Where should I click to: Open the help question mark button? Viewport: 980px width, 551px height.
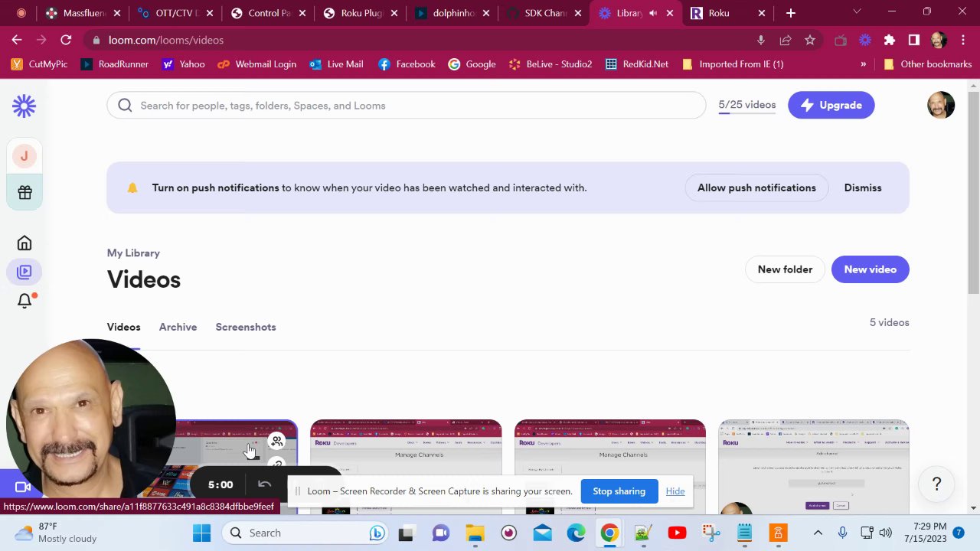936,484
